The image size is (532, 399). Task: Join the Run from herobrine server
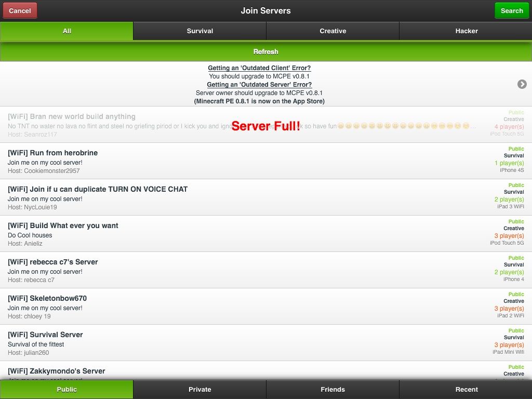tap(266, 161)
